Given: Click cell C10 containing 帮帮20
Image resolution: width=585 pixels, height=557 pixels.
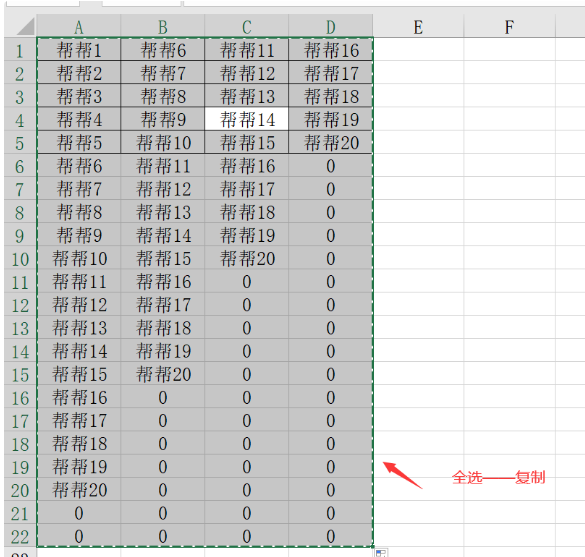Looking at the screenshot, I should point(247,258).
